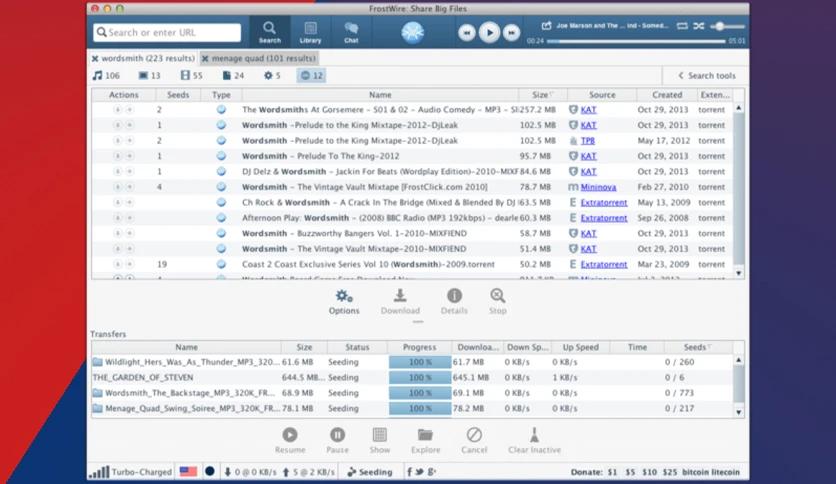The height and width of the screenshot is (484, 836).
Task: Sort results by Source column
Action: [602, 95]
